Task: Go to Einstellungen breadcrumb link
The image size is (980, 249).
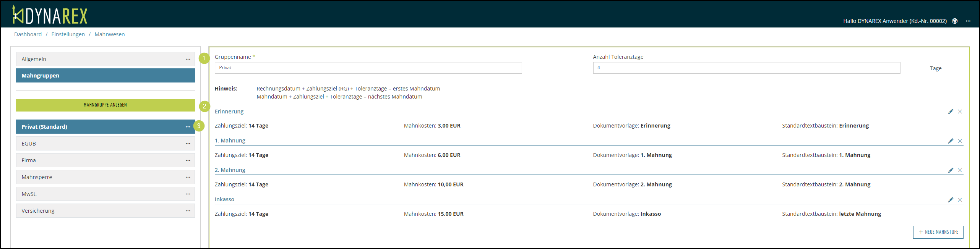Action: click(68, 34)
